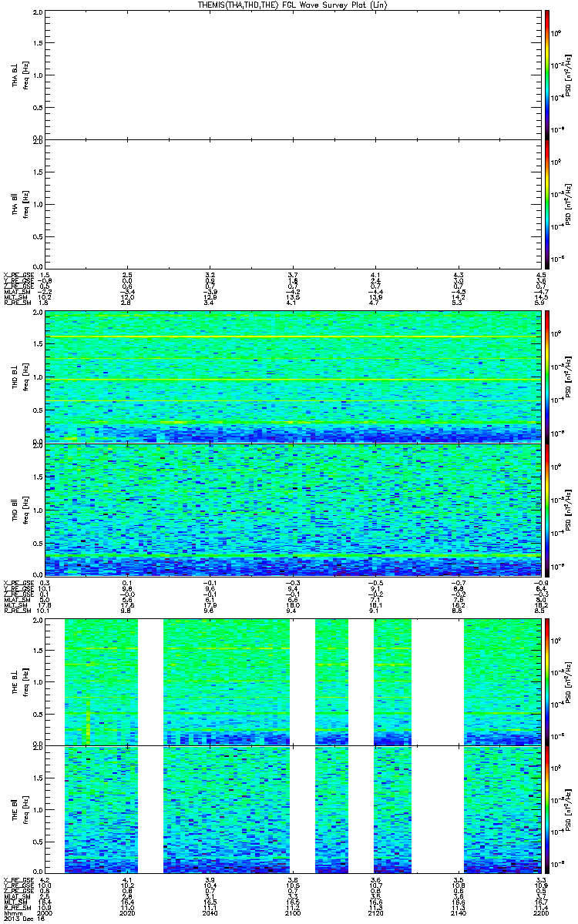Click the 2.0 Hz tick label of THA BL
578x924 pixels.
[x=37, y=14]
